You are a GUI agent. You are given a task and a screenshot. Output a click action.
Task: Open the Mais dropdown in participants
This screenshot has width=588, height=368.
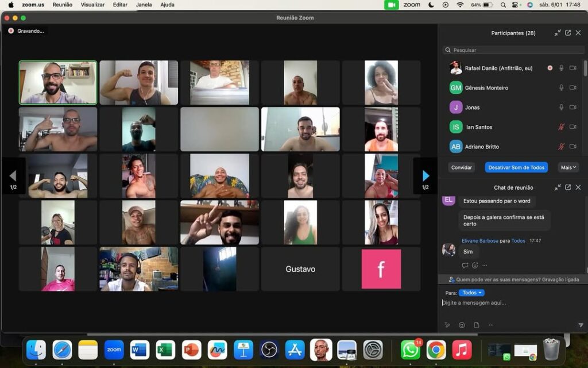click(x=568, y=167)
